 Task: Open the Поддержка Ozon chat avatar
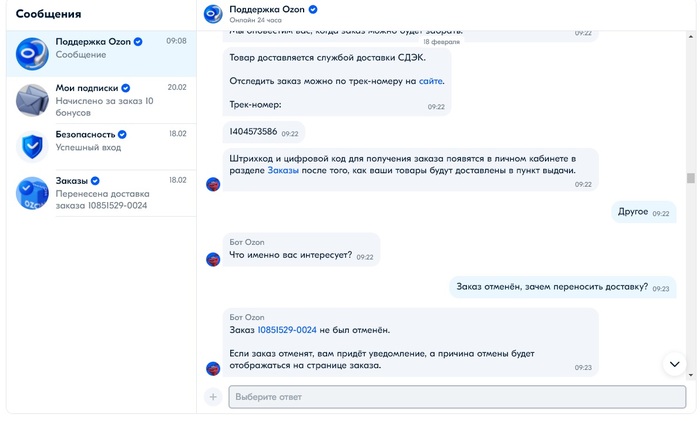click(x=32, y=54)
